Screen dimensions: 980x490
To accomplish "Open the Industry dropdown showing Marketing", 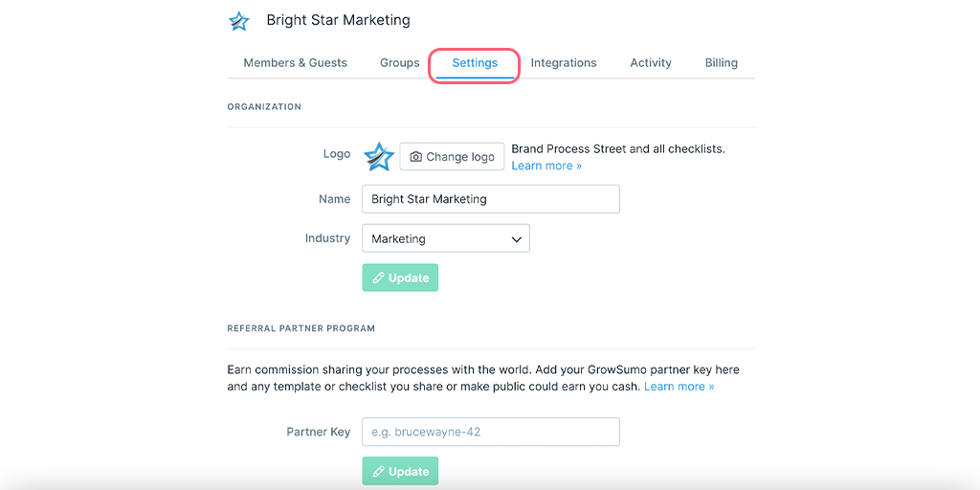I will (446, 238).
